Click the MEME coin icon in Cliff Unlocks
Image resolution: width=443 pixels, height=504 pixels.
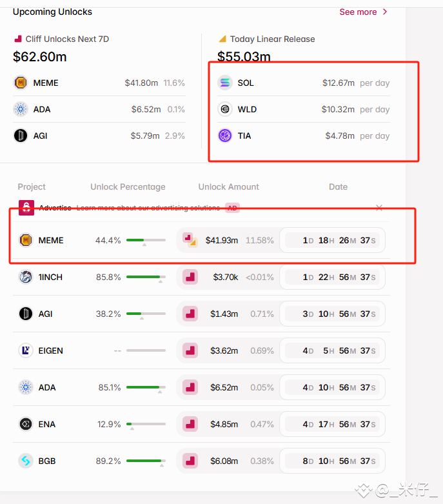click(21, 83)
